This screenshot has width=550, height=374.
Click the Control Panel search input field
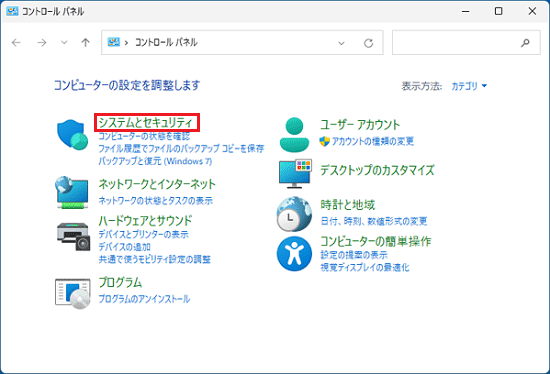tap(466, 42)
